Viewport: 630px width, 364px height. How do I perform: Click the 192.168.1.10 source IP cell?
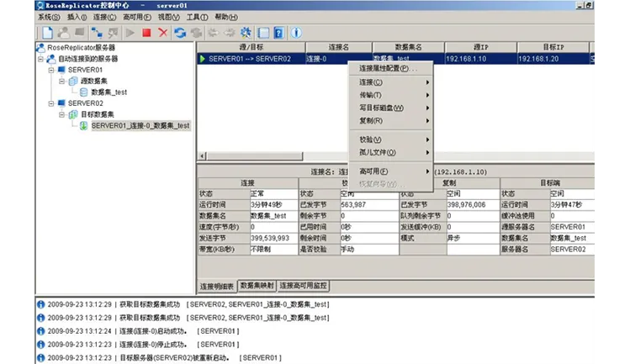click(480, 59)
